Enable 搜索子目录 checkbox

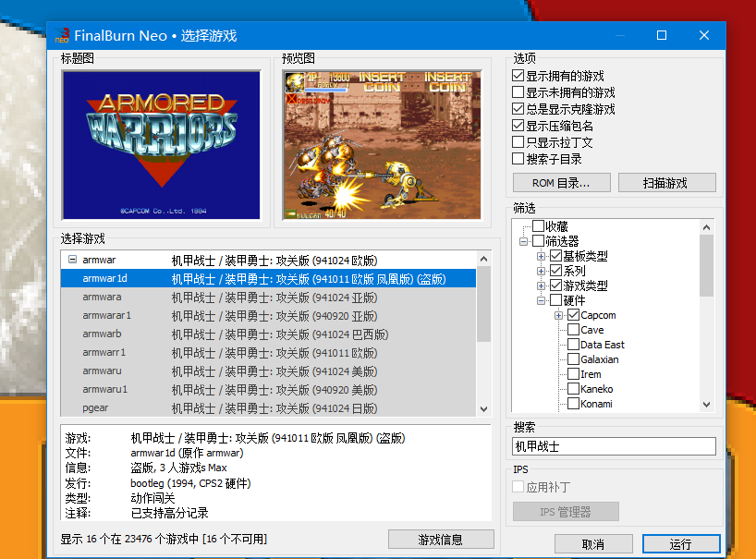pos(518,159)
